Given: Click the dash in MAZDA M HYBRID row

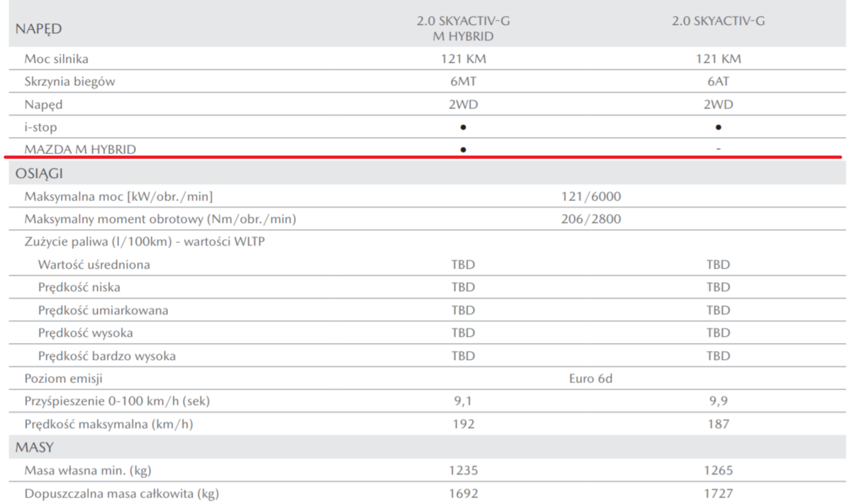Looking at the screenshot, I should tap(718, 149).
